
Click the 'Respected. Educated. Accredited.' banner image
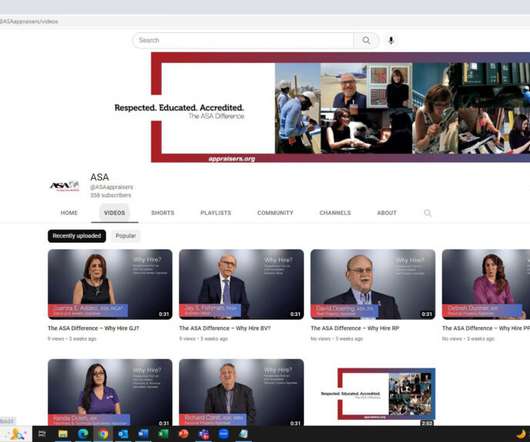[x=340, y=107]
